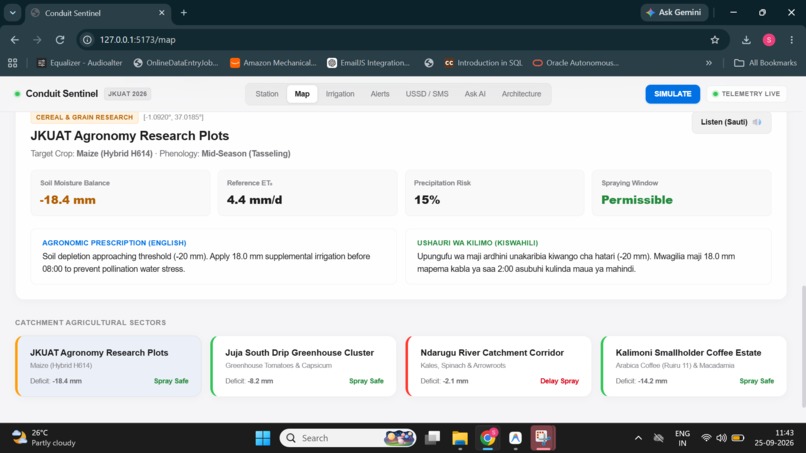
Task: Select the Ndarugu River Catchment Corridor card
Action: (499, 366)
